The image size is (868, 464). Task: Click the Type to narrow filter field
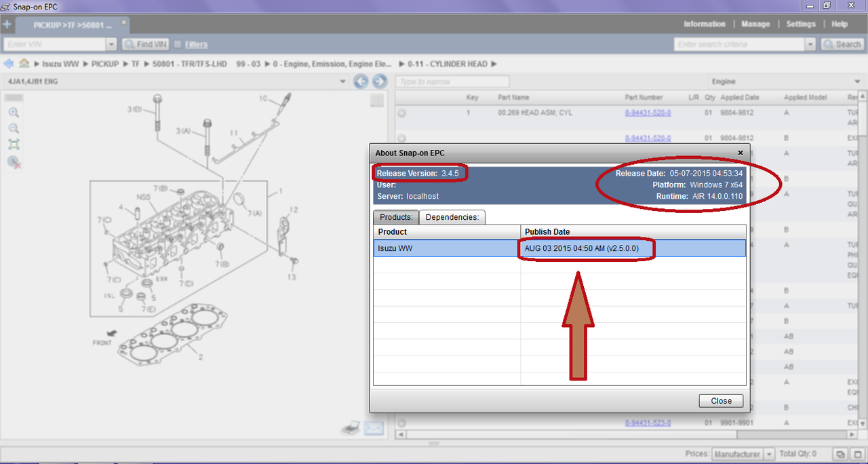pyautogui.click(x=453, y=82)
